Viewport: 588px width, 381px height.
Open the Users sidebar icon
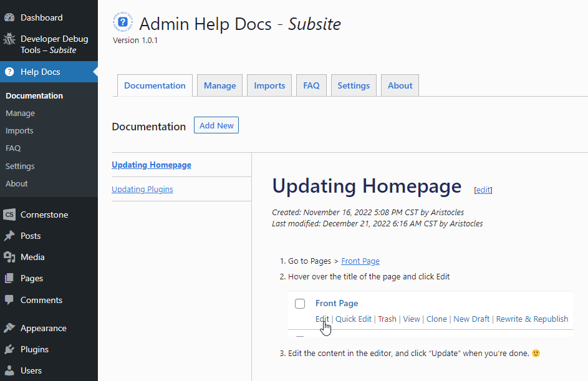9,370
